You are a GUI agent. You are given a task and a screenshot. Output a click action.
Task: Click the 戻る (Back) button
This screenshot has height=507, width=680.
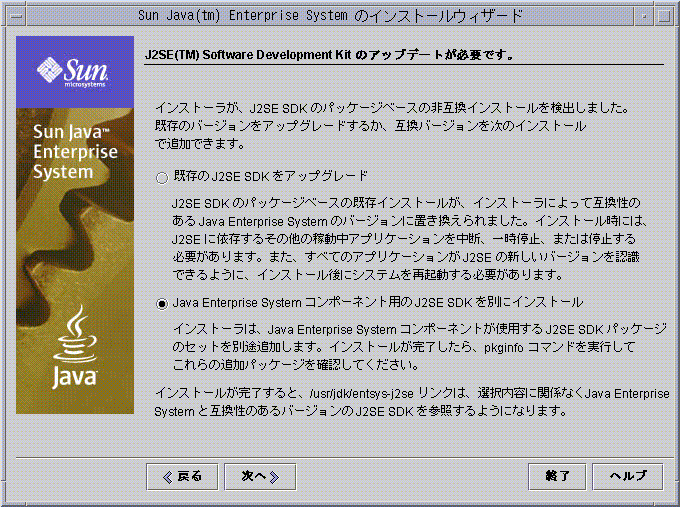(182, 477)
